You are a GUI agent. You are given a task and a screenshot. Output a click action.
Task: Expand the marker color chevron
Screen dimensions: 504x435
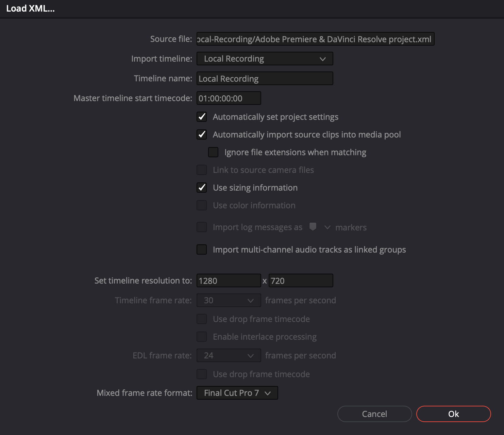click(x=327, y=227)
